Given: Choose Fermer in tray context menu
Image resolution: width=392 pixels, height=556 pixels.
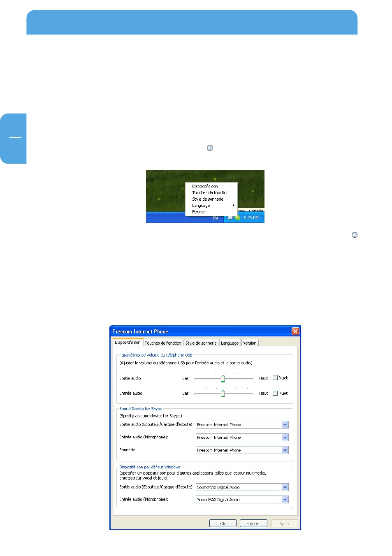Looking at the screenshot, I should 198,212.
